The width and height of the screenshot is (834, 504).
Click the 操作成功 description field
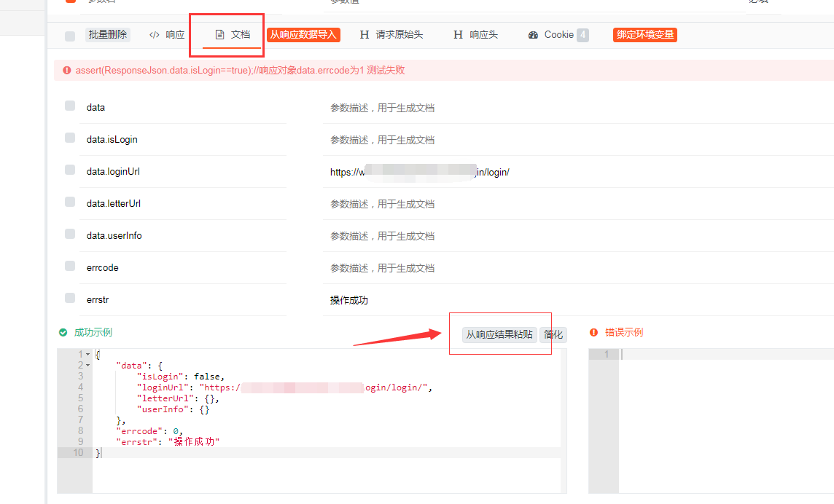pos(578,300)
